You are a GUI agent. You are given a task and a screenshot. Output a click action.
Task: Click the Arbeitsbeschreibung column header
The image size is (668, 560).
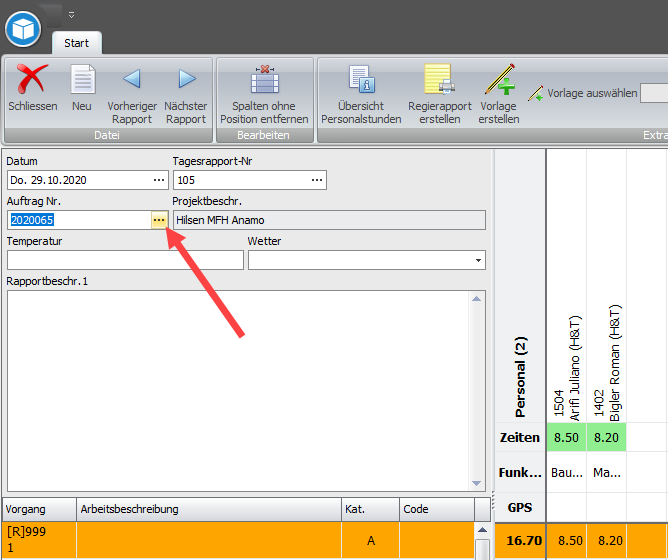click(209, 509)
